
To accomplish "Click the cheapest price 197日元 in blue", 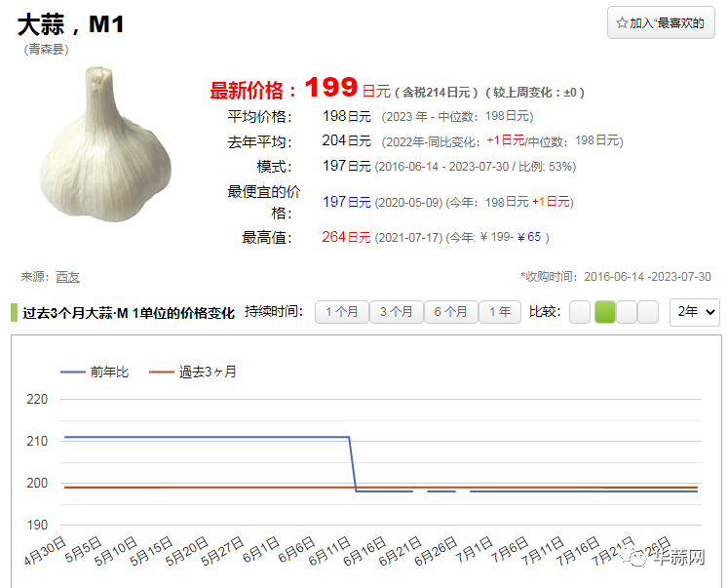I will 346,202.
